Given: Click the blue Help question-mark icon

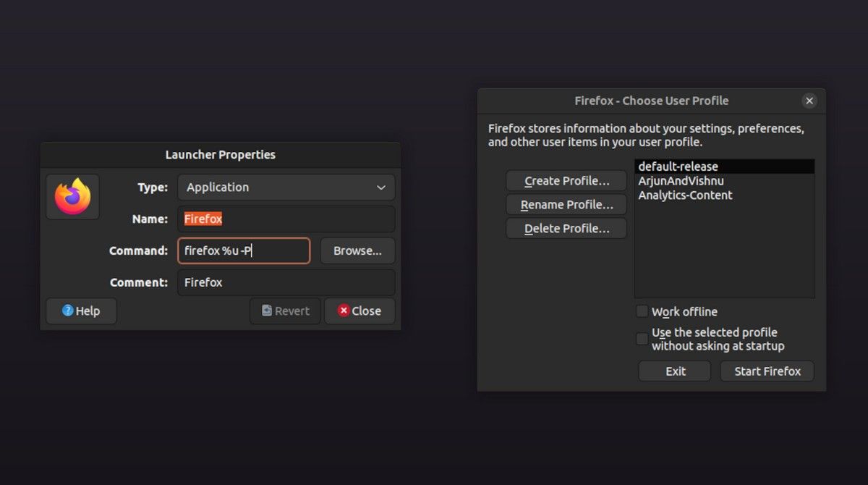Looking at the screenshot, I should 67,311.
